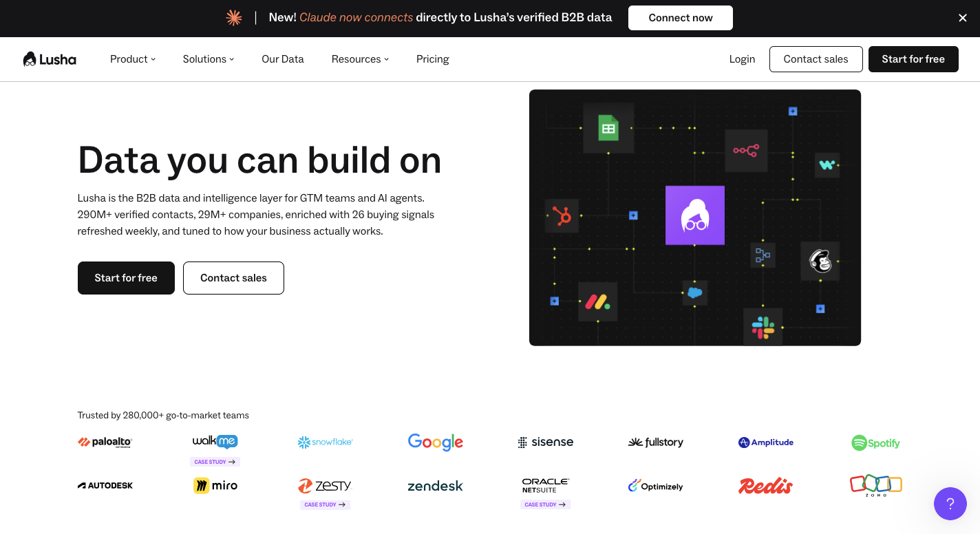The height and width of the screenshot is (534, 980).
Task: Click the 'Data you can build on' headline
Action: (259, 160)
